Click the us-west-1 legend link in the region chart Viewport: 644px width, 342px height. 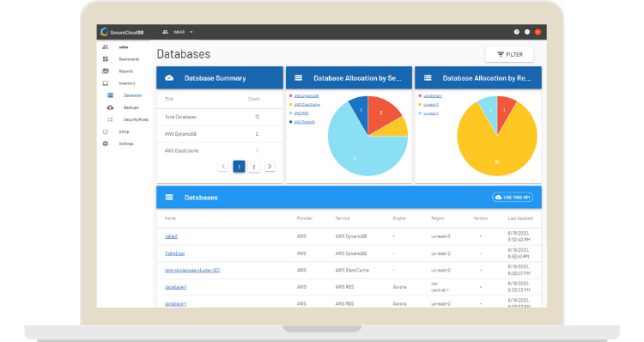click(431, 113)
